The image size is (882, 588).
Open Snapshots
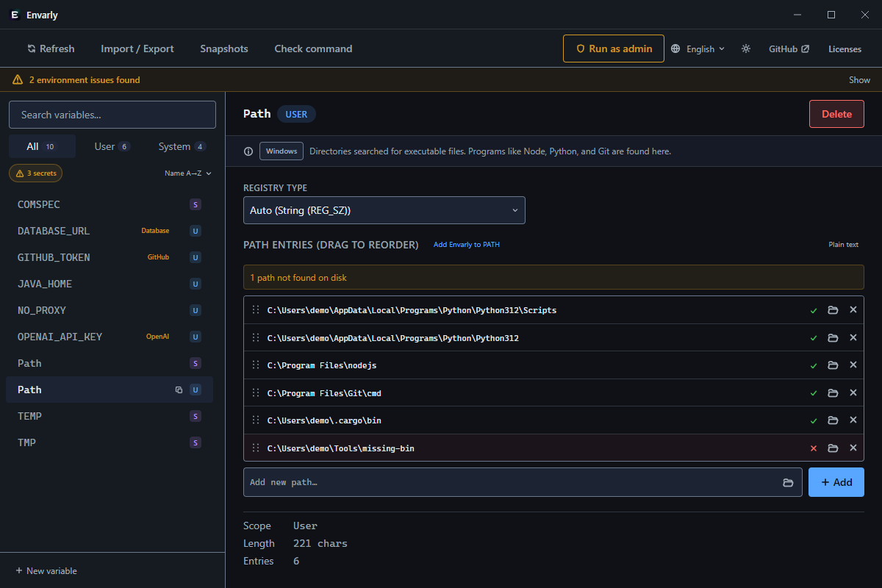pyautogui.click(x=224, y=49)
